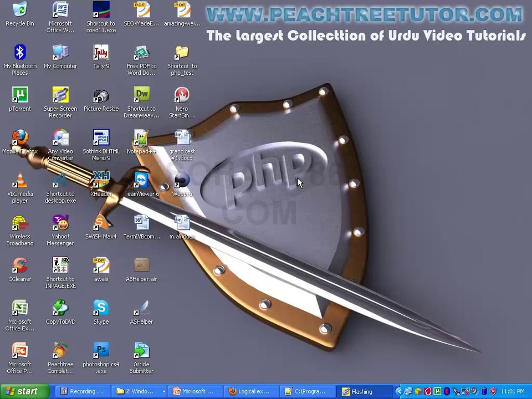Show hidden system tray icons arrow
The image size is (532, 399).
pos(400,392)
